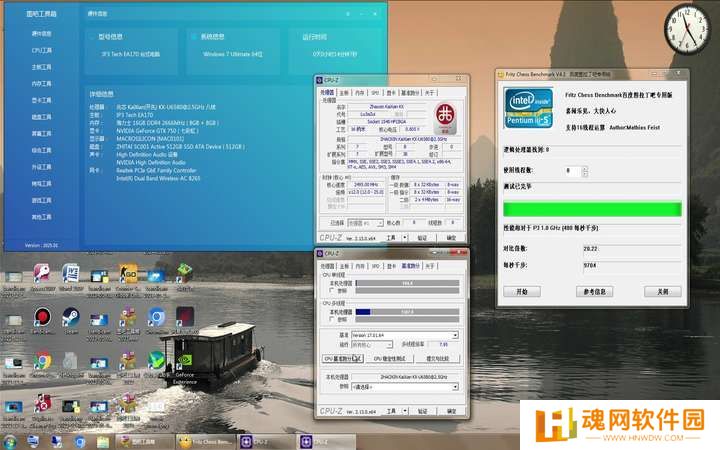Click the CPU single-thread score bar
This screenshot has height=450, width=720.
click(407, 283)
